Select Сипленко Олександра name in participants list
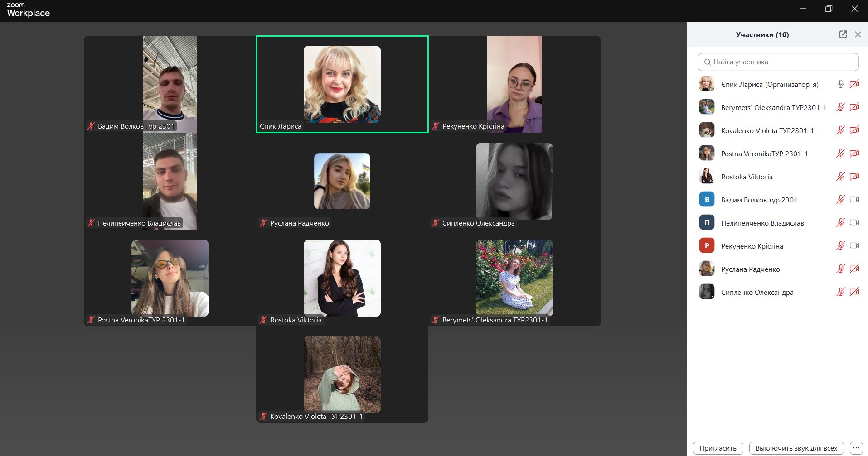This screenshot has width=868, height=456. click(757, 293)
